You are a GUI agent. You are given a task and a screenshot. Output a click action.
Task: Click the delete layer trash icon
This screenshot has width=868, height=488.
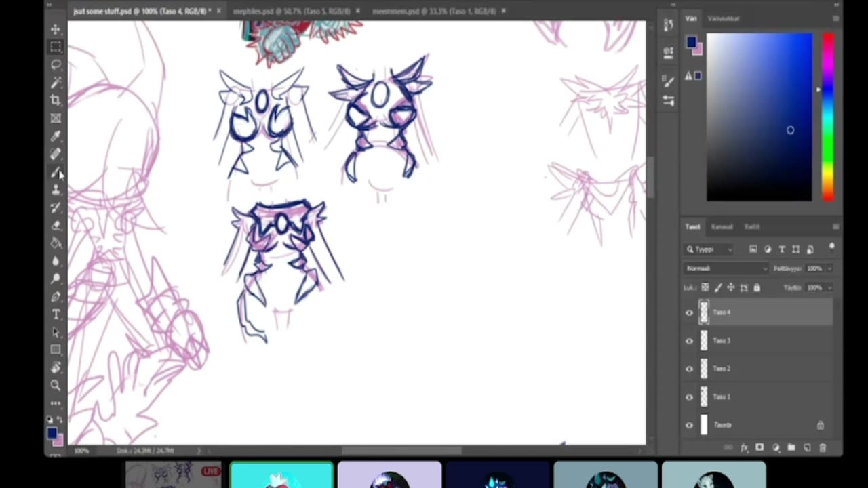(823, 448)
